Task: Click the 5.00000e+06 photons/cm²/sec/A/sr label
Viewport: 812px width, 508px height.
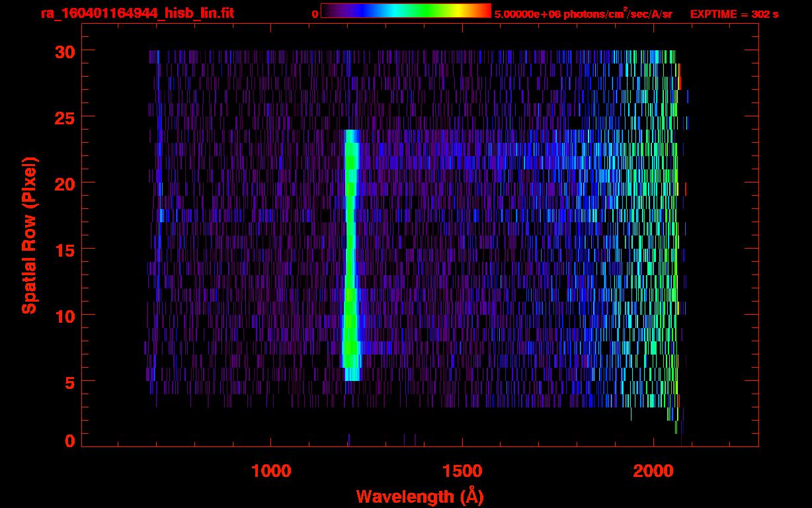Action: point(583,14)
